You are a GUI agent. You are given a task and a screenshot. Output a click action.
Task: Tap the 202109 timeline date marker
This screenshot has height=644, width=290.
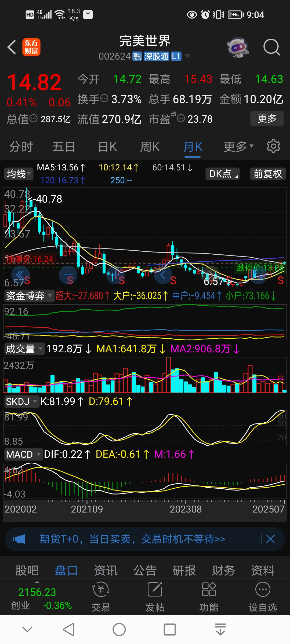click(87, 509)
